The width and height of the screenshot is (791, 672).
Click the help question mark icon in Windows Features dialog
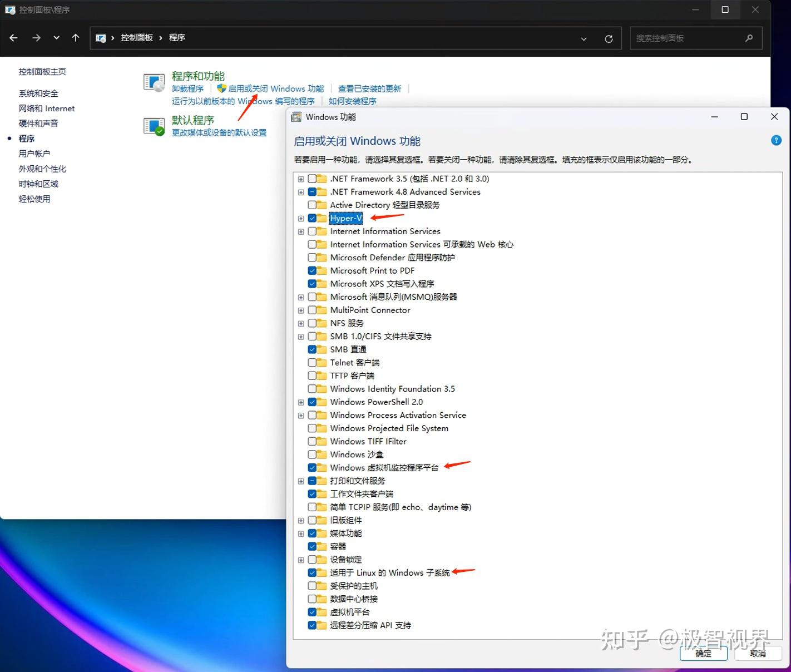(776, 140)
